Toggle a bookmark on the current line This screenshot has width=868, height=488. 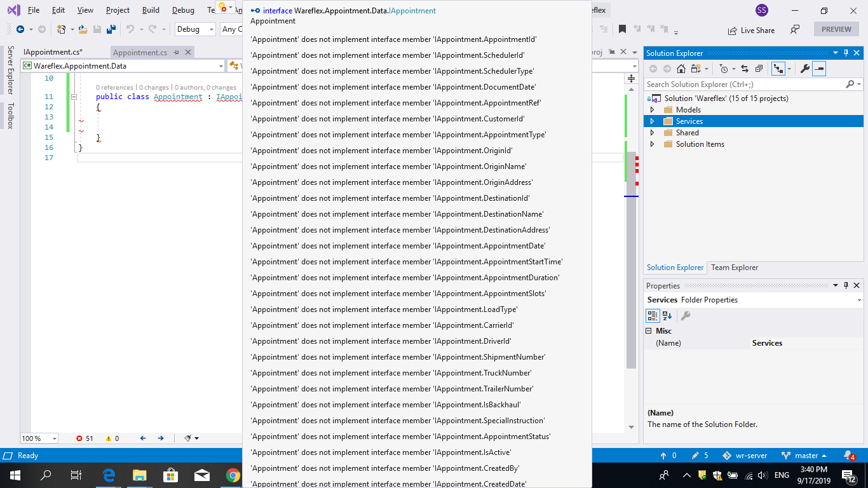pos(623,29)
